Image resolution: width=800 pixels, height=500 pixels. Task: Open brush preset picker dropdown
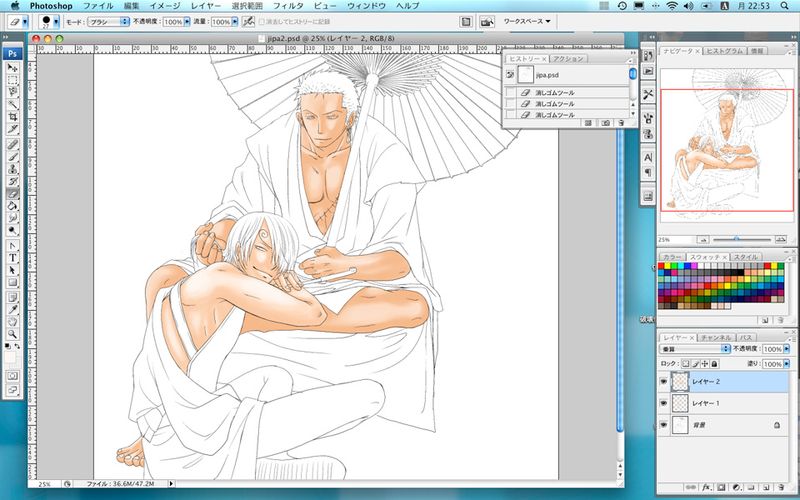click(56, 22)
